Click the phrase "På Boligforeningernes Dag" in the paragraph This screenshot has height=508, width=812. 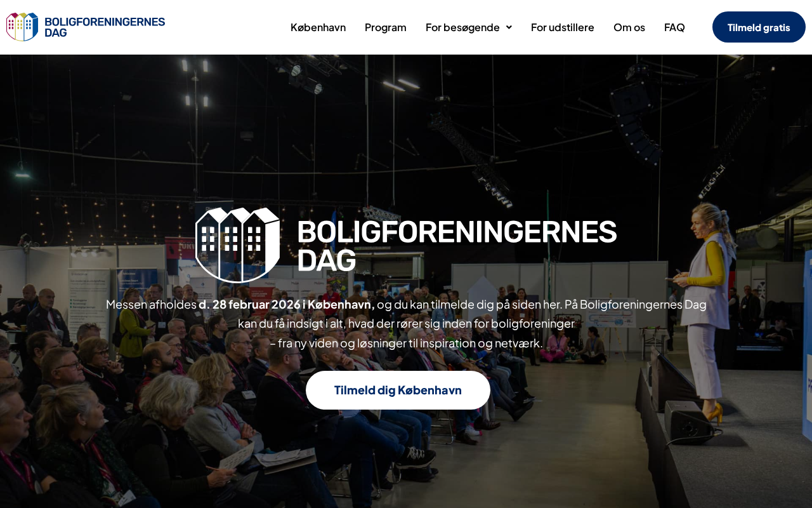(x=636, y=304)
